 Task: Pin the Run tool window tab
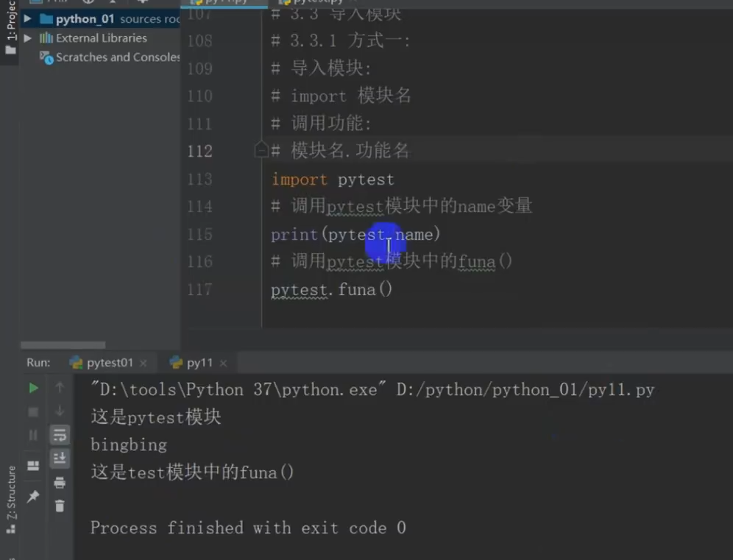32,496
